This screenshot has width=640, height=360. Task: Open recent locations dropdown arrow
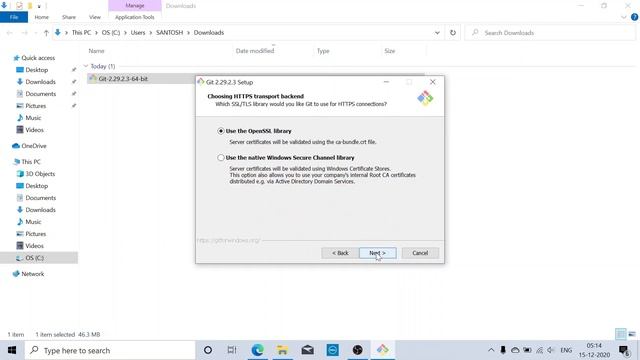click(x=36, y=33)
